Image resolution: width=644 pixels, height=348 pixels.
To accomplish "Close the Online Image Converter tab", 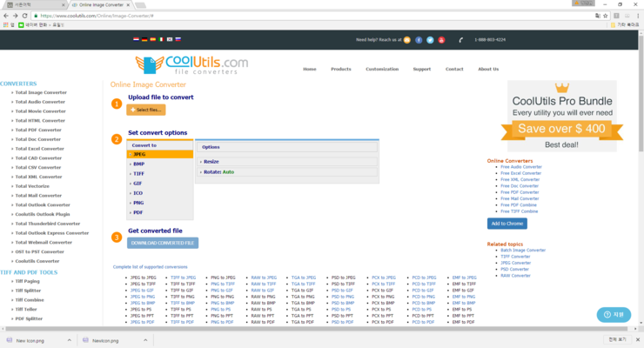I will (x=128, y=5).
